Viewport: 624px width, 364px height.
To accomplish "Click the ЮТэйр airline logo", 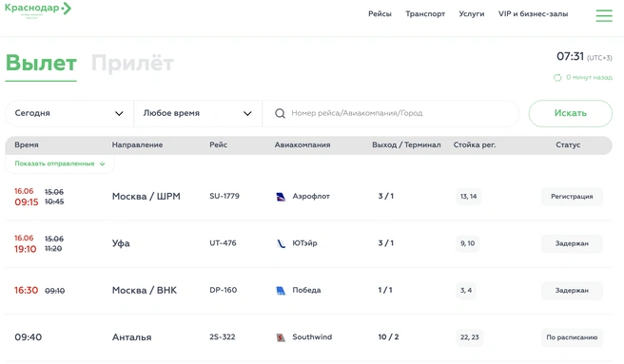I will pyautogui.click(x=281, y=243).
